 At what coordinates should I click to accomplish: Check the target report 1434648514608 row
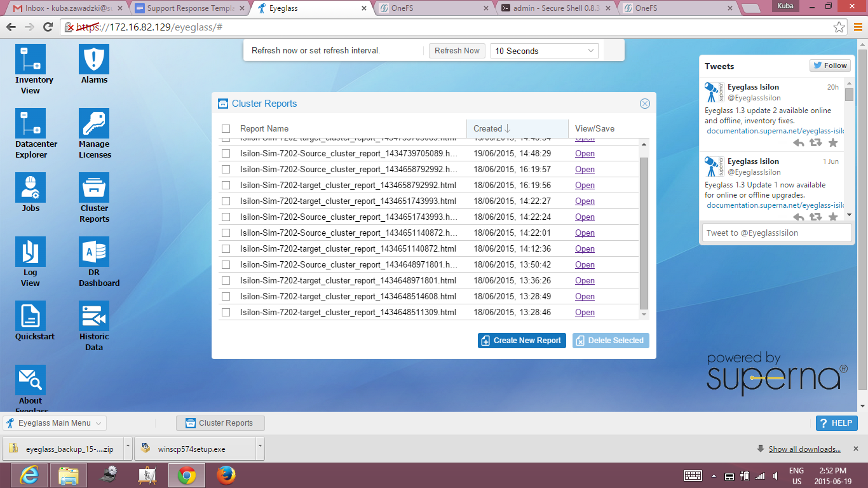point(226,297)
